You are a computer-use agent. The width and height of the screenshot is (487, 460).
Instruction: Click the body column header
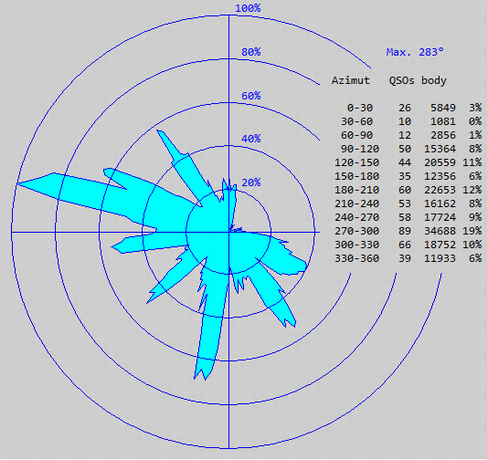(434, 81)
